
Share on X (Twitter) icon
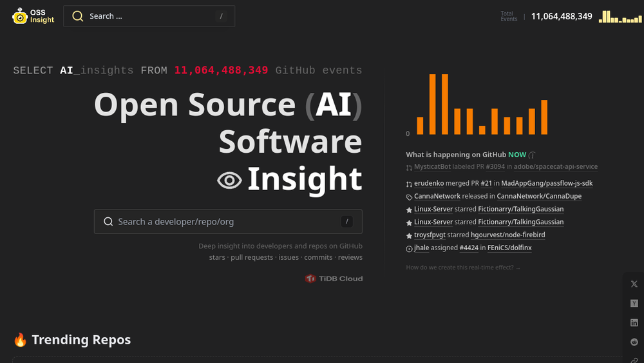(634, 284)
